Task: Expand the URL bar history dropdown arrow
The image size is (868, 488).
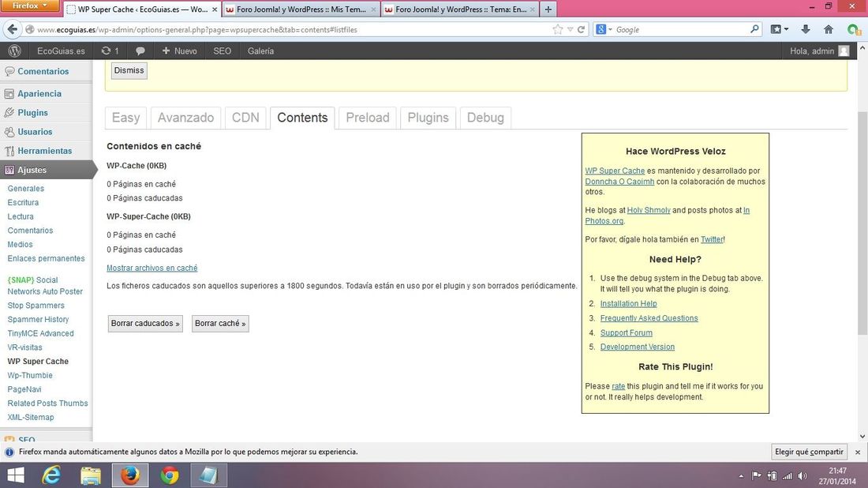Action: tap(570, 29)
